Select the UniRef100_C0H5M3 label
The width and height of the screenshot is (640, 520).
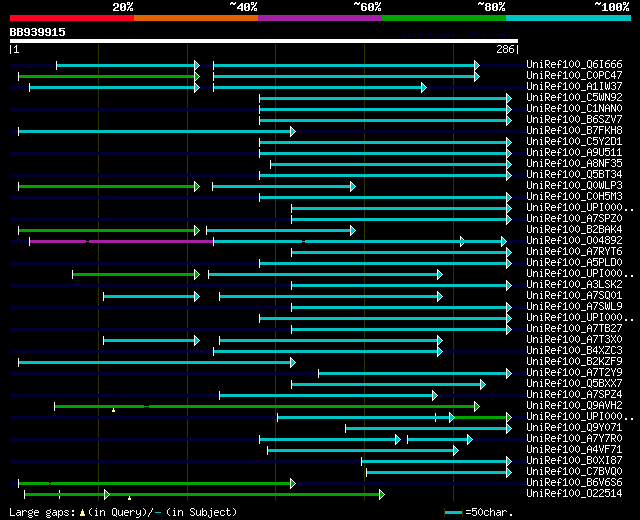pyautogui.click(x=574, y=196)
